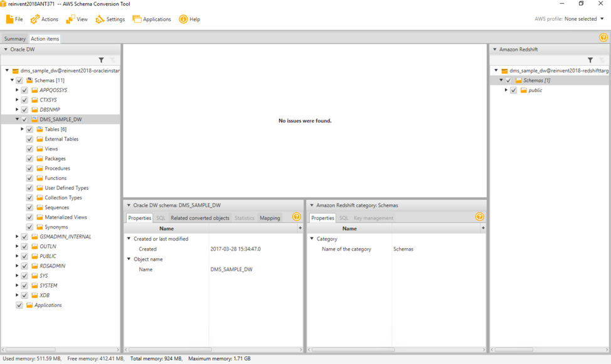Select the Amazon Redshift Properties tab
Screen dimensions: 611x364
tap(322, 218)
